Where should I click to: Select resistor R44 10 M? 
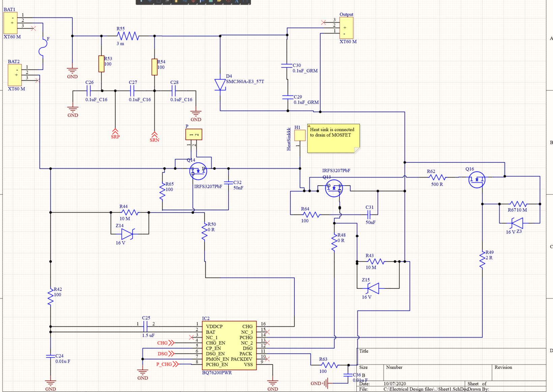click(x=129, y=213)
